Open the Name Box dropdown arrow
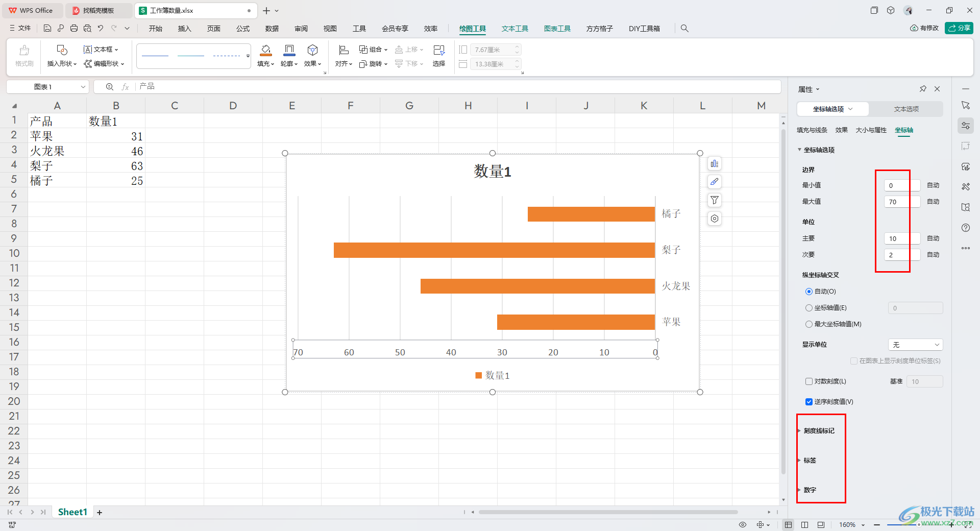This screenshot has height=531, width=980. [x=83, y=87]
